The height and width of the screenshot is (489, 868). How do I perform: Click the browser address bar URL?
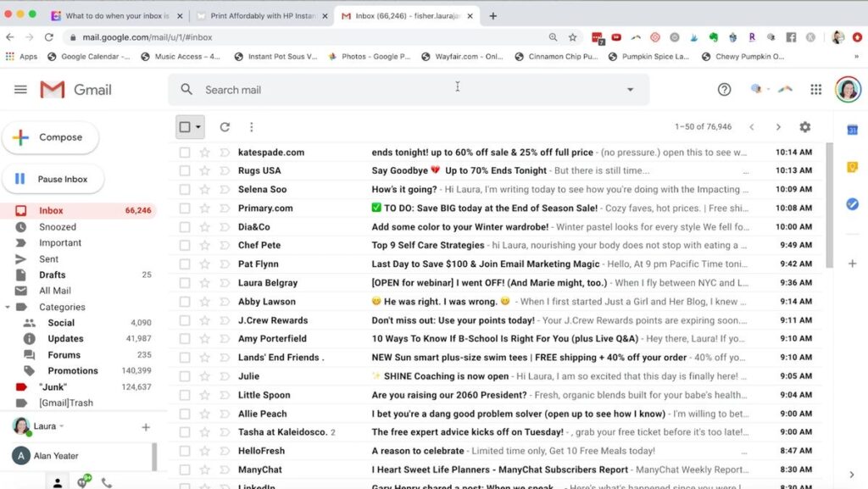[147, 37]
